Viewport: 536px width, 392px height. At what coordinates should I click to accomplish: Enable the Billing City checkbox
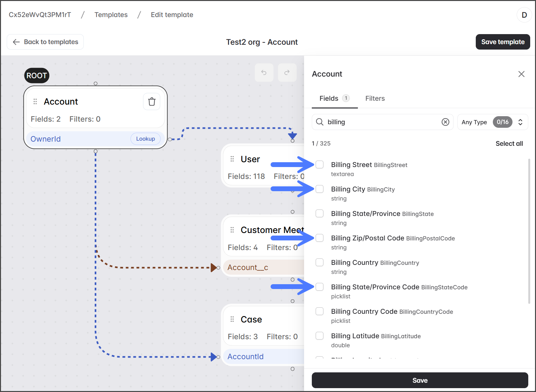(320, 189)
